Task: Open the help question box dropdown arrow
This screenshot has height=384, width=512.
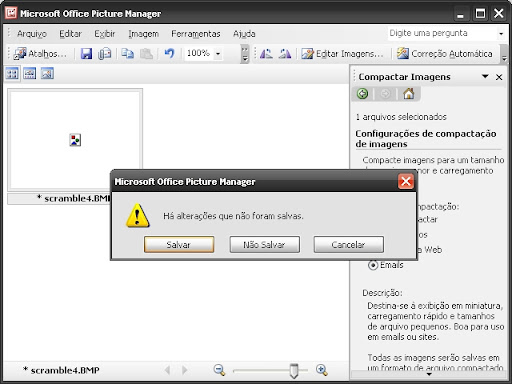Action: pyautogui.click(x=501, y=34)
